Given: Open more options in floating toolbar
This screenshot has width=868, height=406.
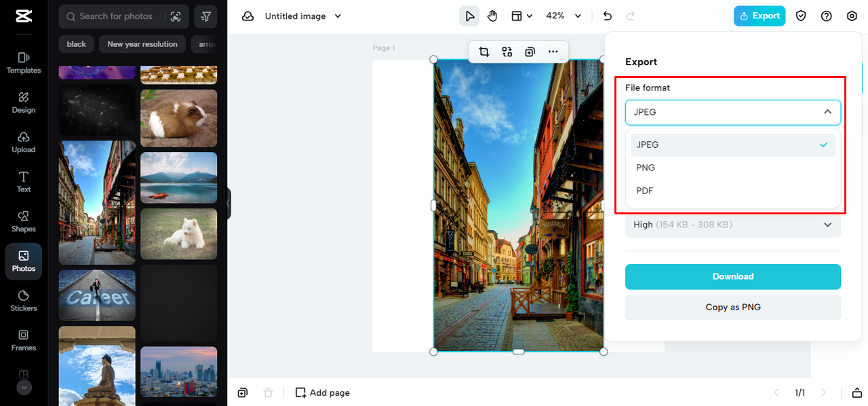Looking at the screenshot, I should pos(553,52).
